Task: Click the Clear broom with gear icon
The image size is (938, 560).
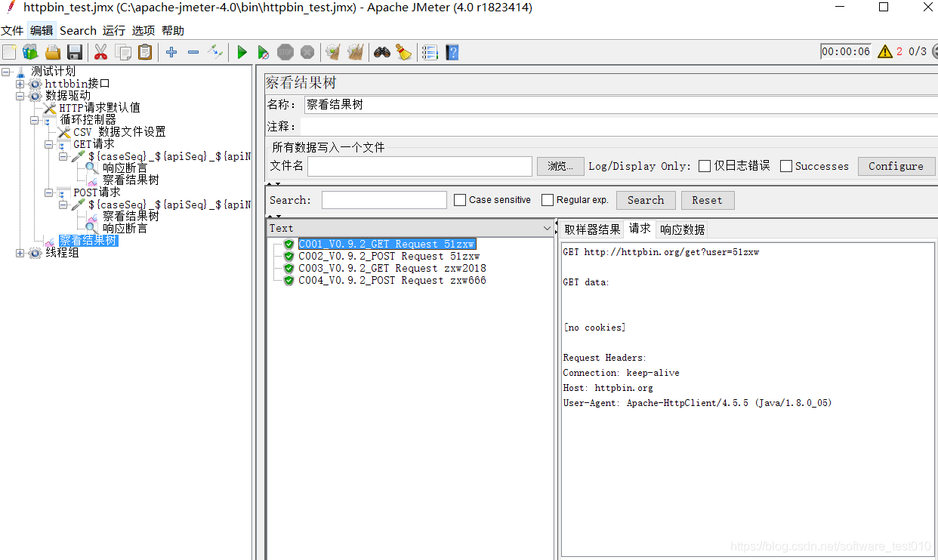Action: pyautogui.click(x=333, y=52)
